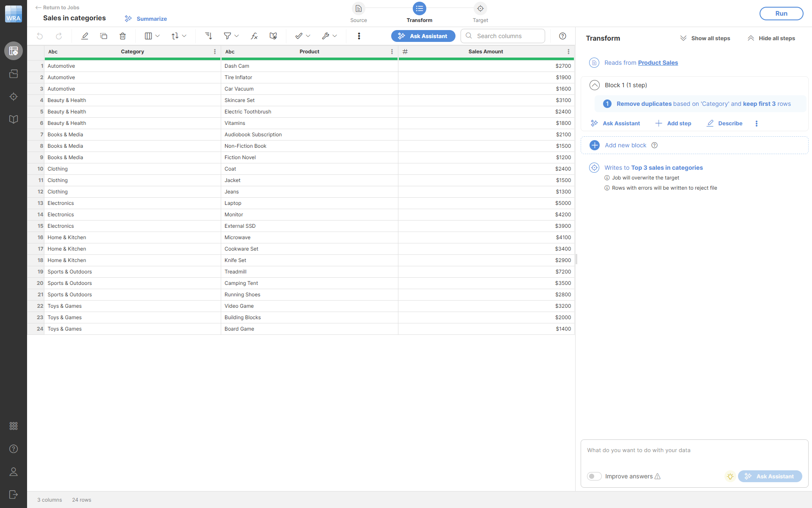The height and width of the screenshot is (508, 812).
Task: Open Category column three-dot menu
Action: pyautogui.click(x=215, y=52)
